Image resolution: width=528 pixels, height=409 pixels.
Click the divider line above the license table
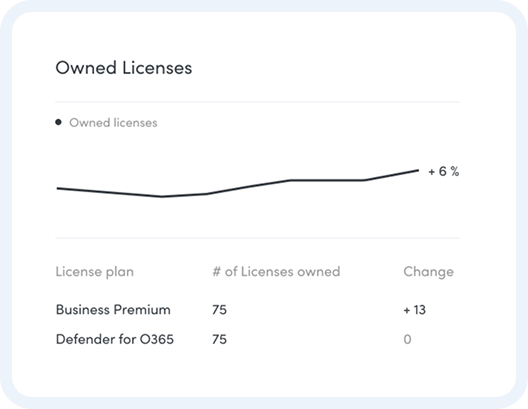coord(258,238)
